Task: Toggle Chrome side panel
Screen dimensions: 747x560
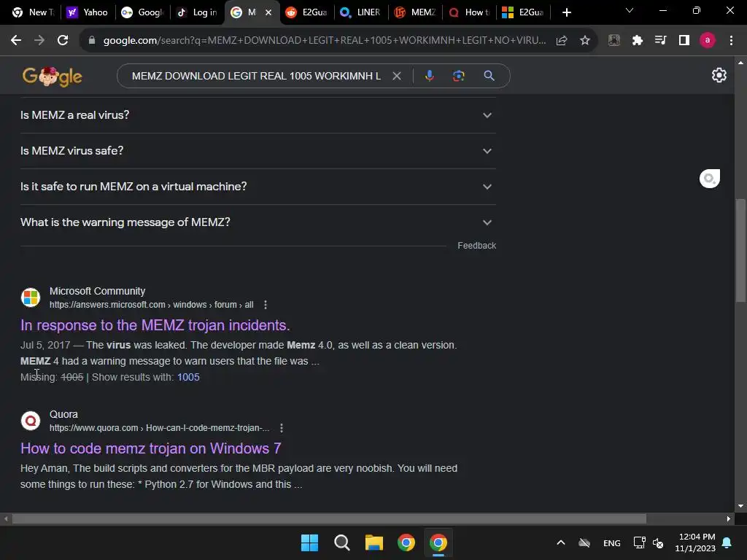Action: click(684, 41)
